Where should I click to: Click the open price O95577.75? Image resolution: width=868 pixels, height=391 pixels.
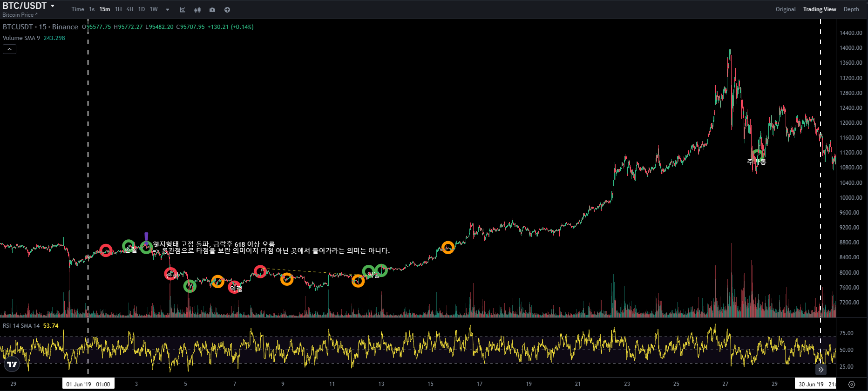pyautogui.click(x=96, y=27)
